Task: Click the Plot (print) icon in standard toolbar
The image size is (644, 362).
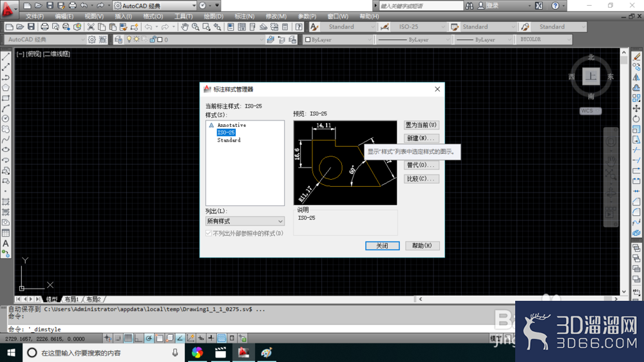Action: pyautogui.click(x=44, y=26)
